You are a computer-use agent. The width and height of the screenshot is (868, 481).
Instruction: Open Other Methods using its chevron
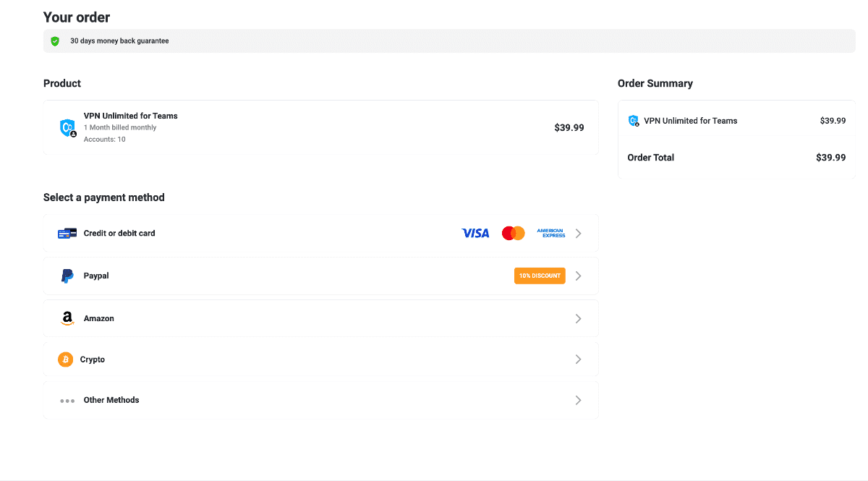(578, 400)
